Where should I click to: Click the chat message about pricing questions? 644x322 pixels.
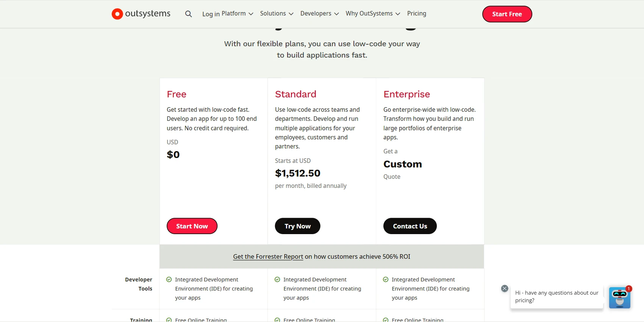point(557,297)
